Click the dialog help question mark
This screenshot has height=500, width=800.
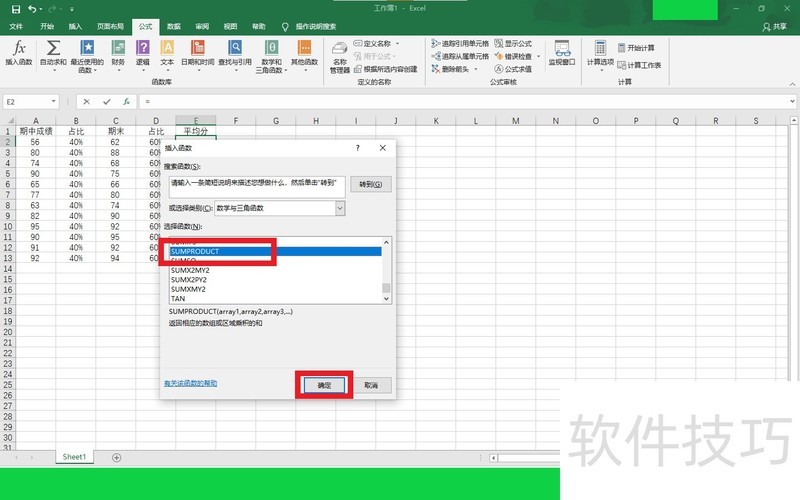(358, 148)
